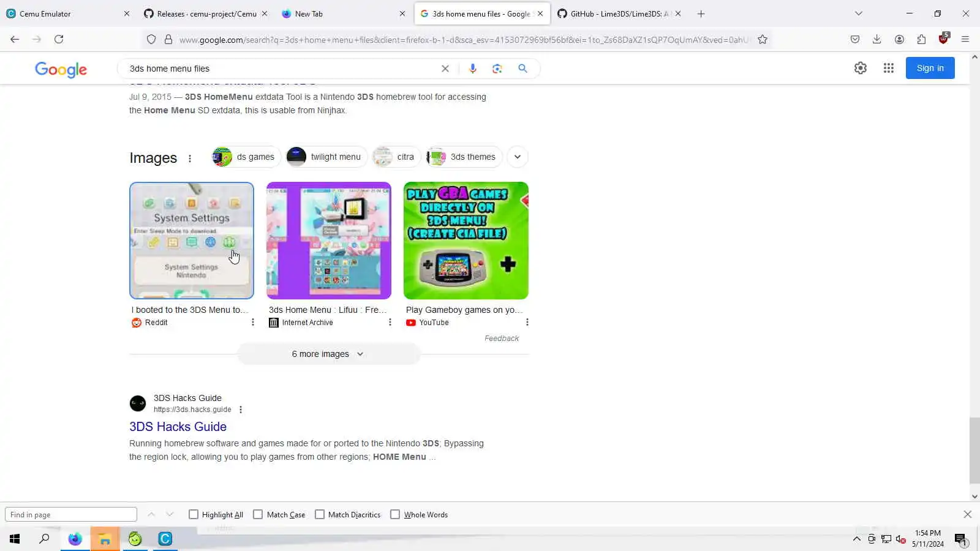Open network status in system tray
Viewport: 980px width, 551px height.
[x=886, y=539]
